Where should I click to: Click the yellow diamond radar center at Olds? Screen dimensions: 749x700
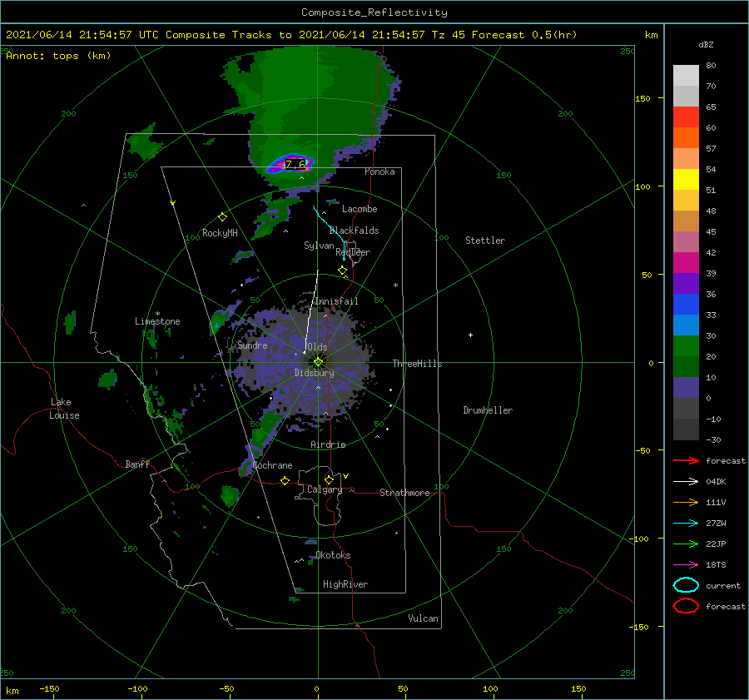[x=318, y=362]
